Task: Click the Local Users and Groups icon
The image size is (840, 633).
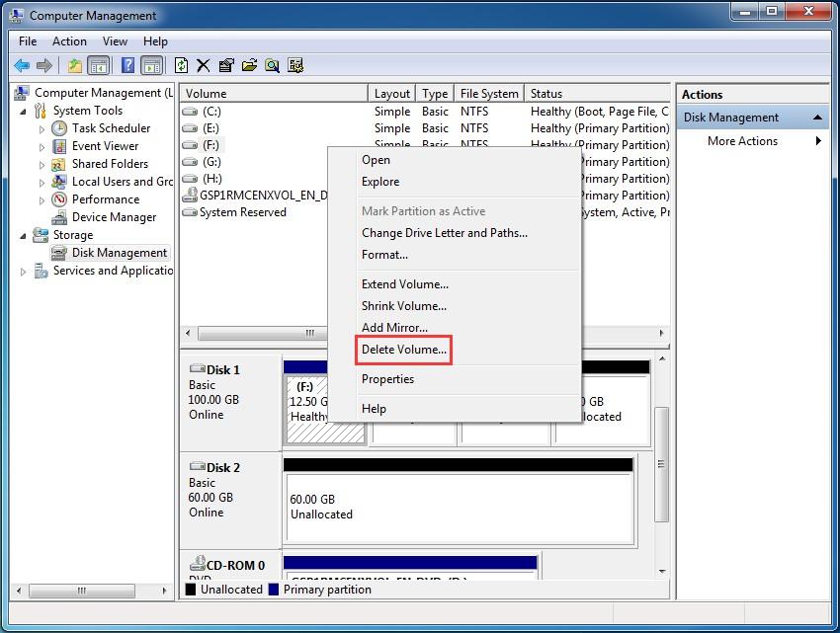Action: [59, 182]
